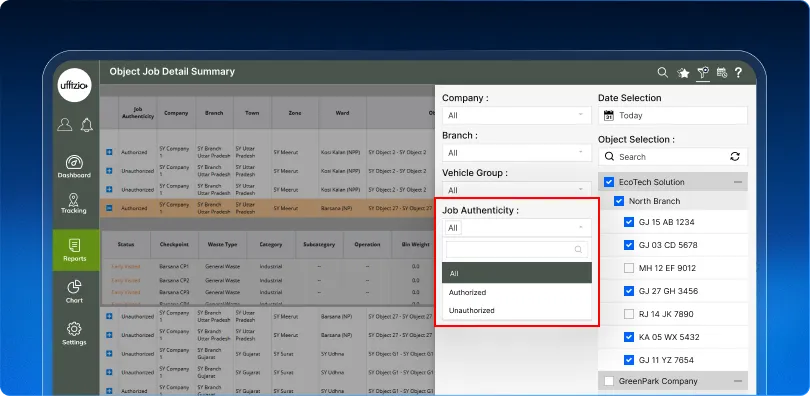Click the calendar icon in Date Selection
Viewport: 810px width, 396px height.
click(609, 116)
